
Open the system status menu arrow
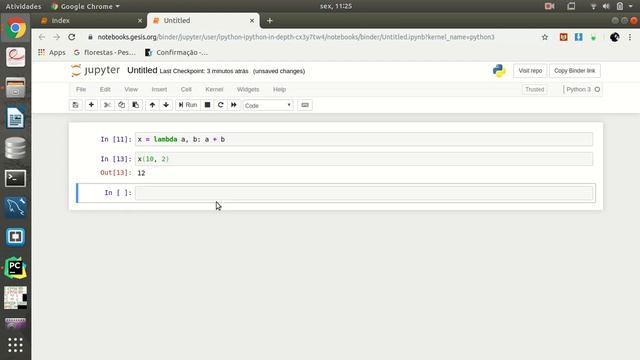[x=631, y=7]
